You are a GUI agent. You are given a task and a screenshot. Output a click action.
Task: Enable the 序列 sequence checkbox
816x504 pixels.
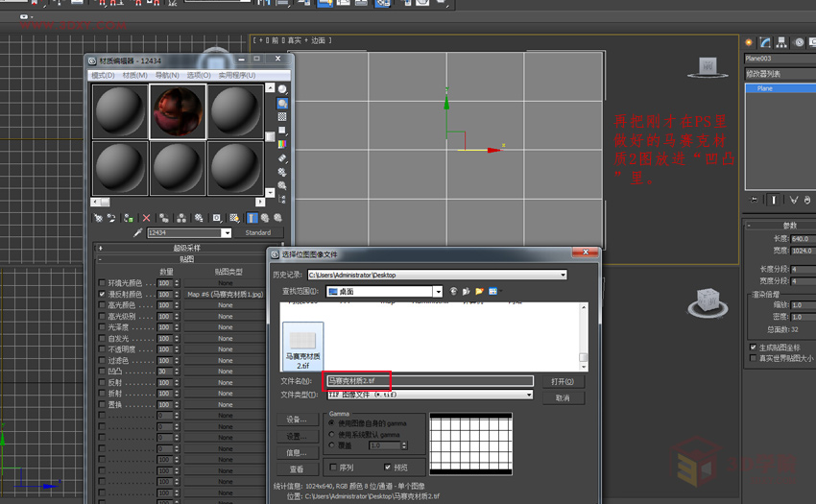(333, 467)
